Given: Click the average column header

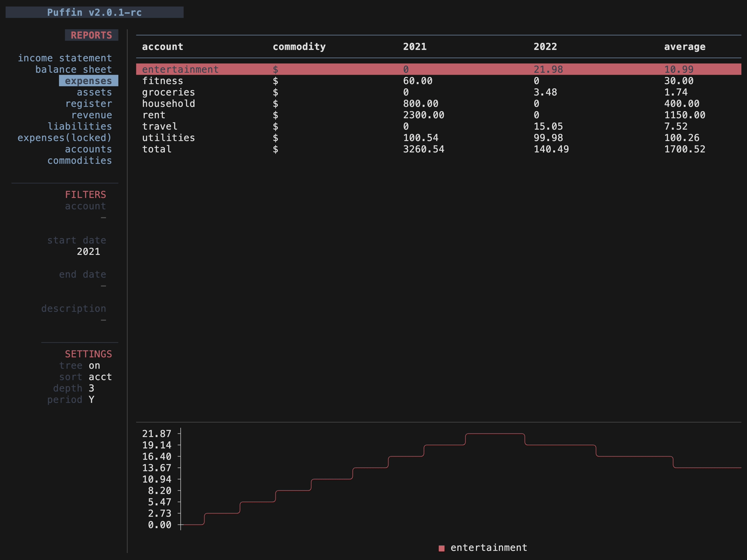Looking at the screenshot, I should [x=684, y=47].
